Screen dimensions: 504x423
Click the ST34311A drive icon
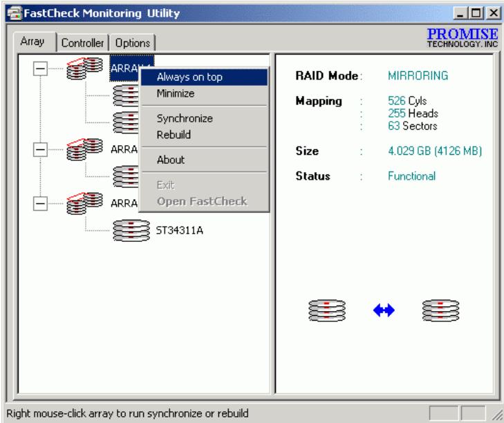pyautogui.click(x=131, y=230)
